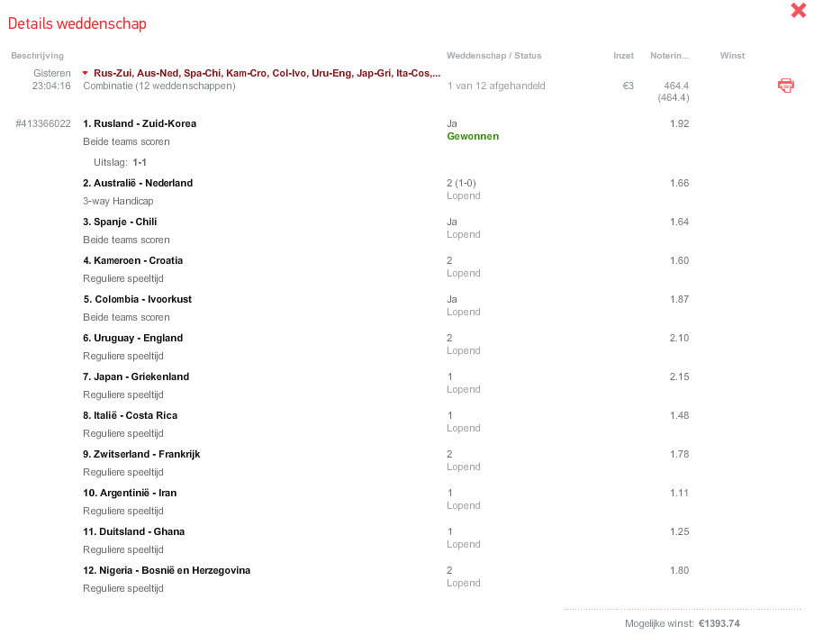Open Nigeria - Bosnië en Herzegovina entry
This screenshot has height=644, width=814.
click(x=167, y=570)
